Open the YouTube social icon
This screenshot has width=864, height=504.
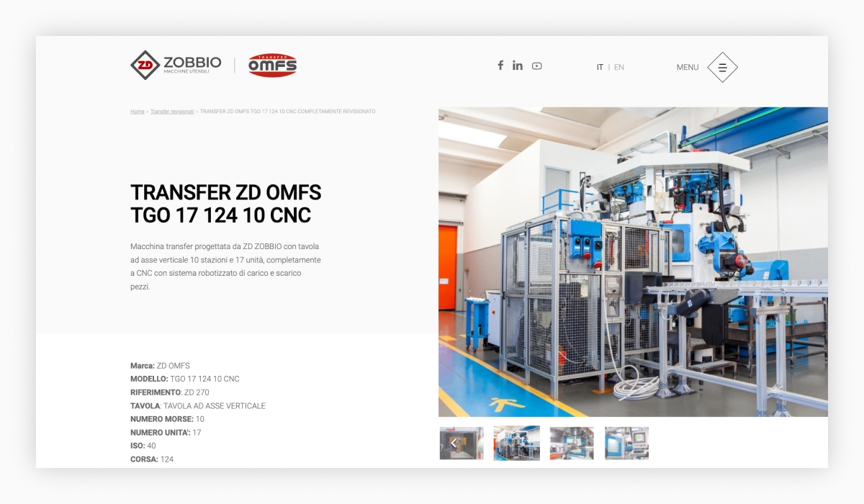click(537, 66)
